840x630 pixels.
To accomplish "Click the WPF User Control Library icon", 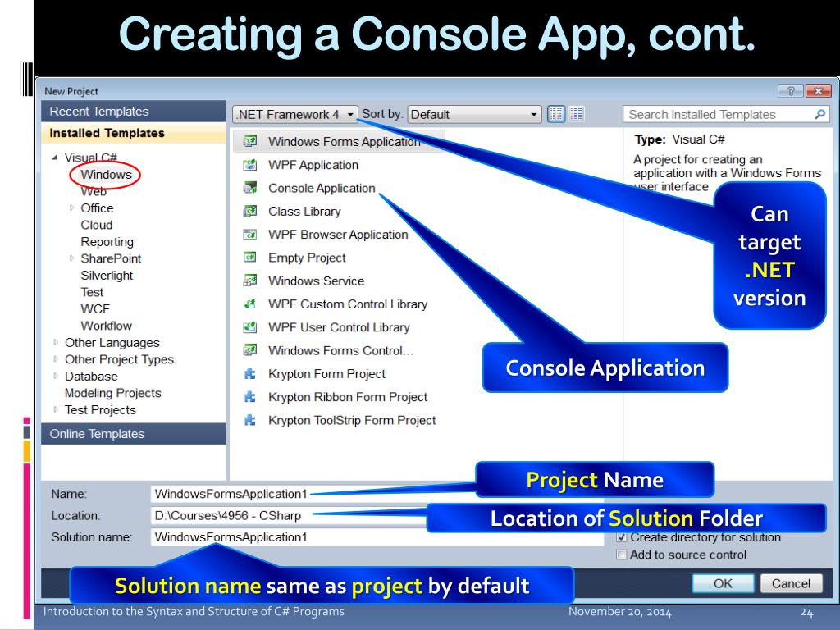I will [249, 327].
